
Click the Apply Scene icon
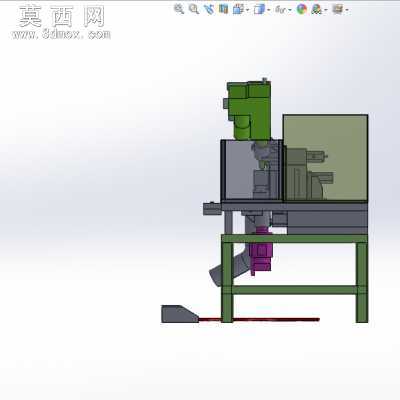316,9
